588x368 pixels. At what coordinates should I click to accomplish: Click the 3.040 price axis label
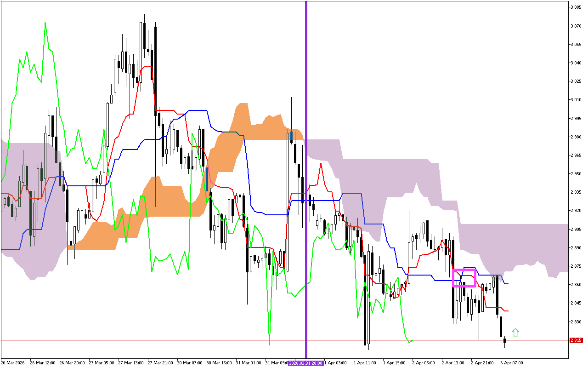(576, 63)
